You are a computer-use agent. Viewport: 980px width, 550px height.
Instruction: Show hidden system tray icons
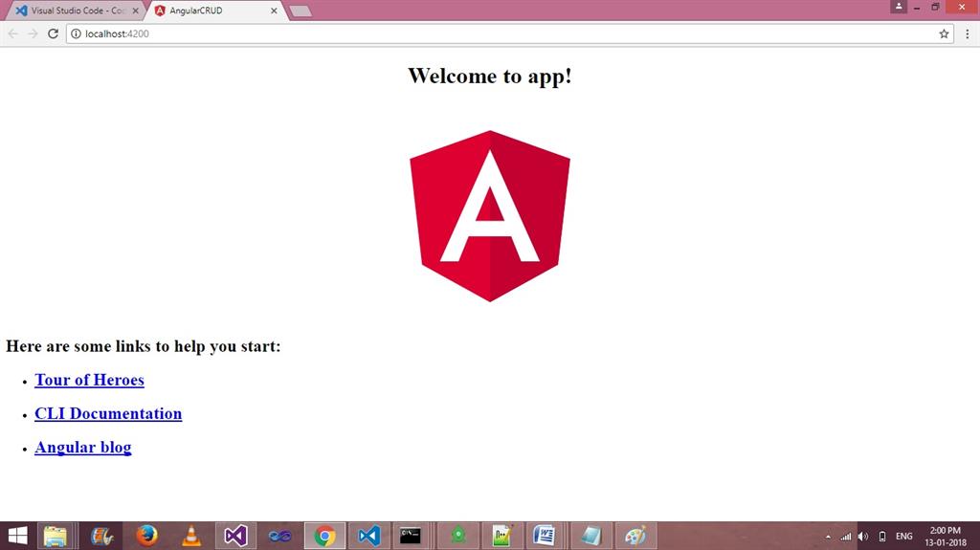coord(828,537)
